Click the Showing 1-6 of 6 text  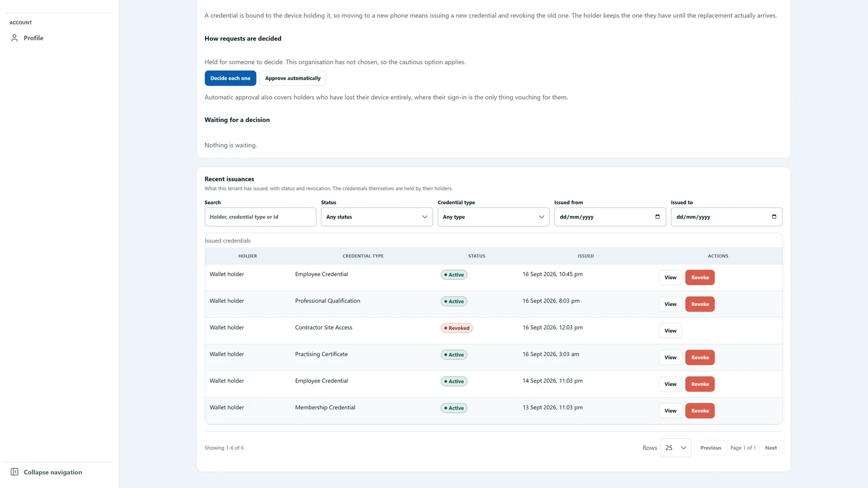(x=224, y=448)
